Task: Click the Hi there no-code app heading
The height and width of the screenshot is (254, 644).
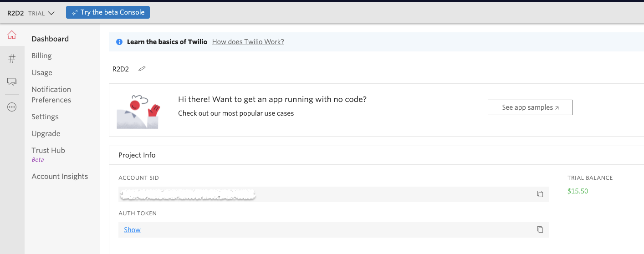Action: click(x=272, y=99)
